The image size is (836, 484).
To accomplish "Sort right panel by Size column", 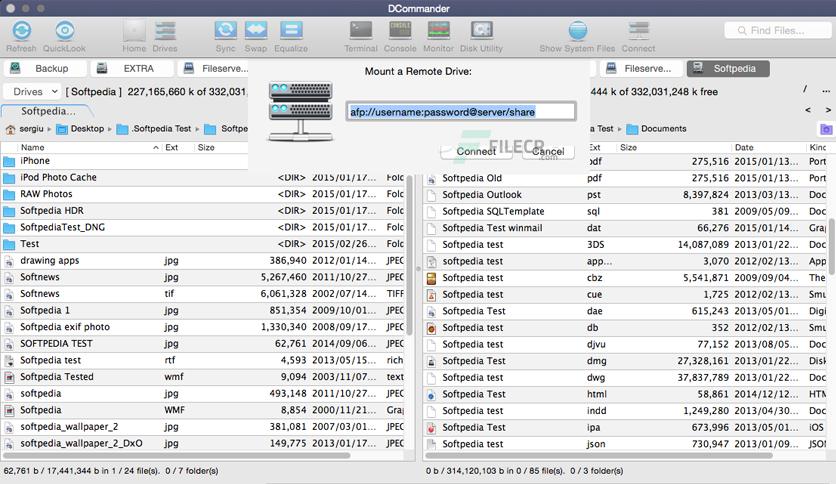I will 673,147.
